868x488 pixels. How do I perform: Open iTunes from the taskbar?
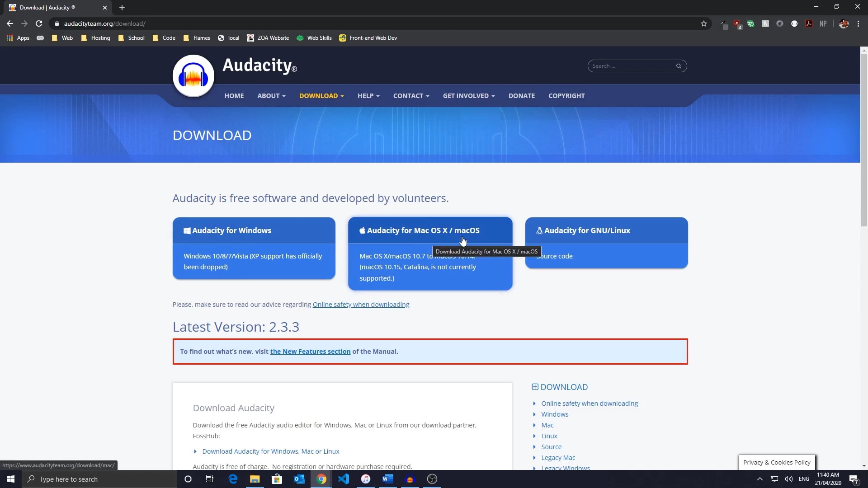(x=366, y=479)
